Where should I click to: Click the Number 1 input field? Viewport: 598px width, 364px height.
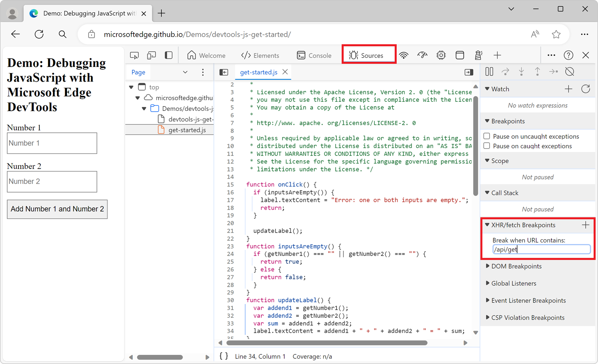[52, 143]
